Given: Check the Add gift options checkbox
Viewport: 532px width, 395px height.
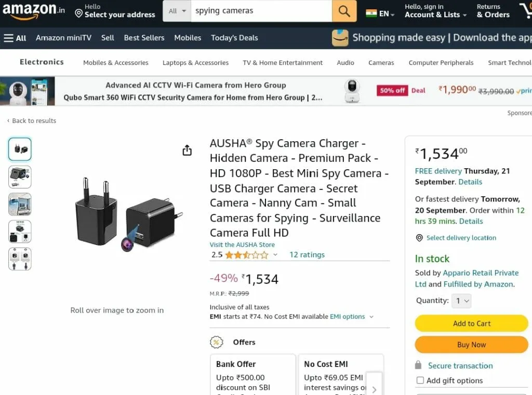Looking at the screenshot, I should [420, 380].
